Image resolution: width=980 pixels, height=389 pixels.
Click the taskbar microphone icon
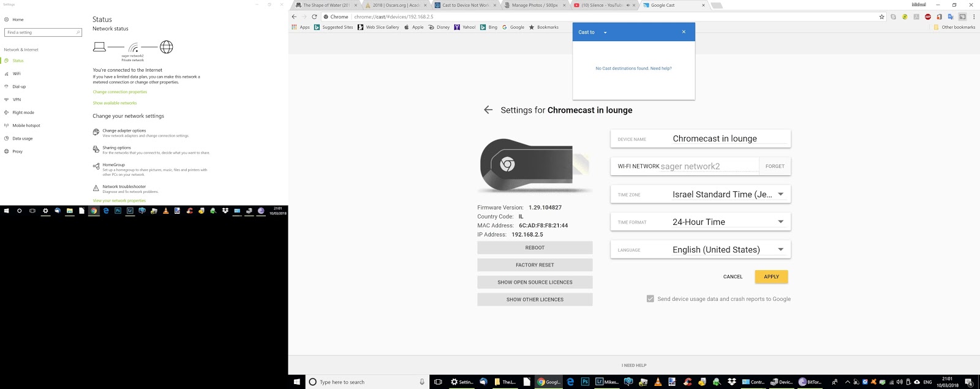[422, 382]
